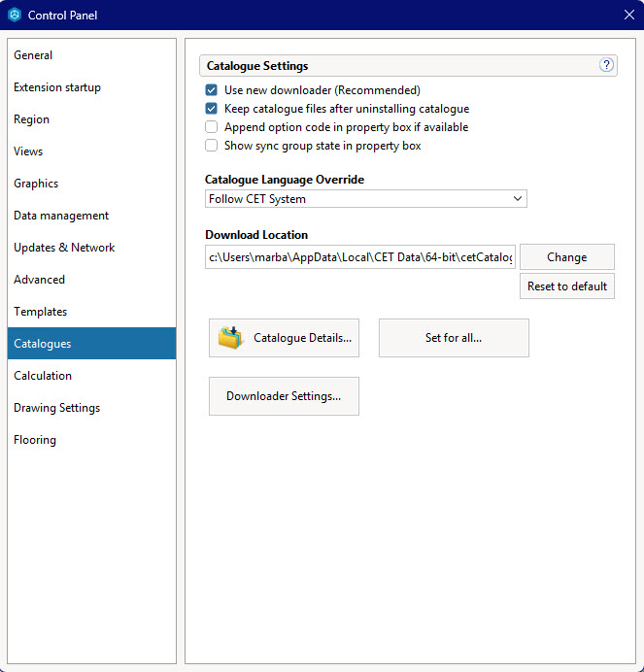Image resolution: width=644 pixels, height=672 pixels.
Task: Select the Catalogues category
Action: click(x=91, y=344)
